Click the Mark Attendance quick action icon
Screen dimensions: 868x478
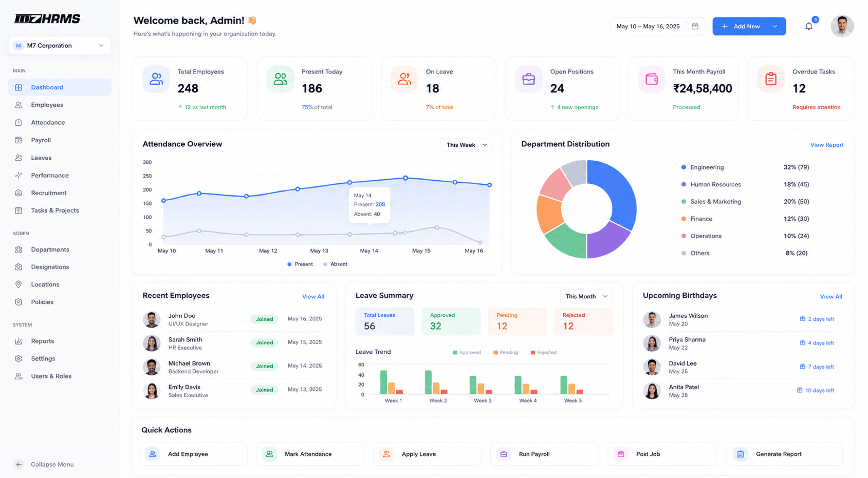(x=269, y=454)
